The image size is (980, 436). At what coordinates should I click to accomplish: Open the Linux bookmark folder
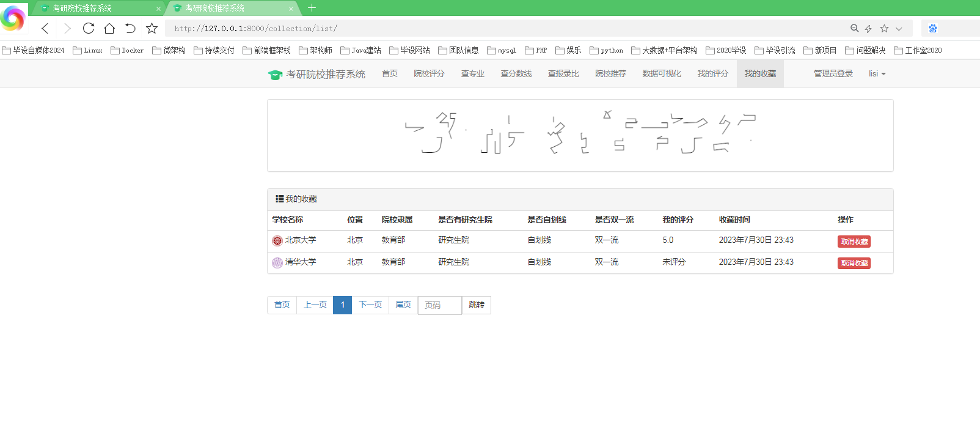tap(87, 50)
